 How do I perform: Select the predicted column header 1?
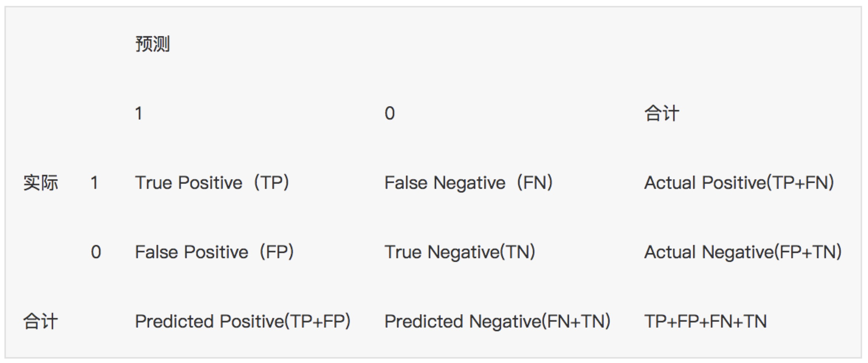click(x=139, y=113)
